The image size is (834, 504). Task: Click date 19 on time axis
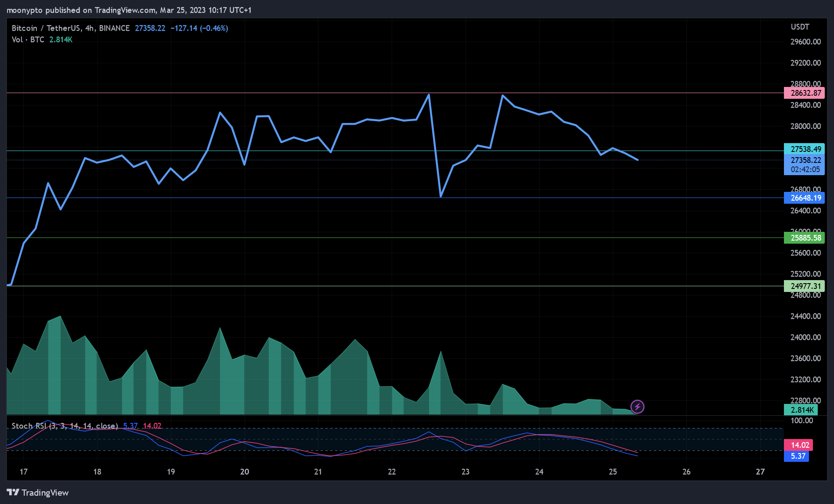(171, 472)
